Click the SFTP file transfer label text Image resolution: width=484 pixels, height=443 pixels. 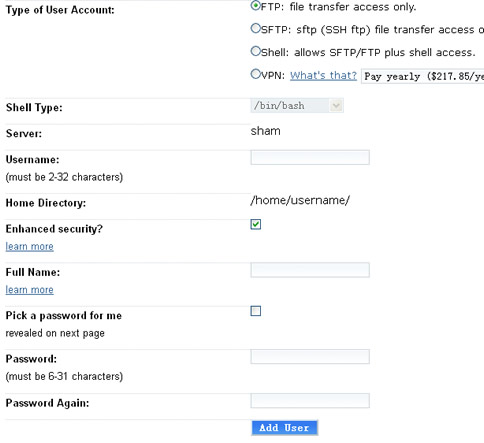tap(372, 30)
